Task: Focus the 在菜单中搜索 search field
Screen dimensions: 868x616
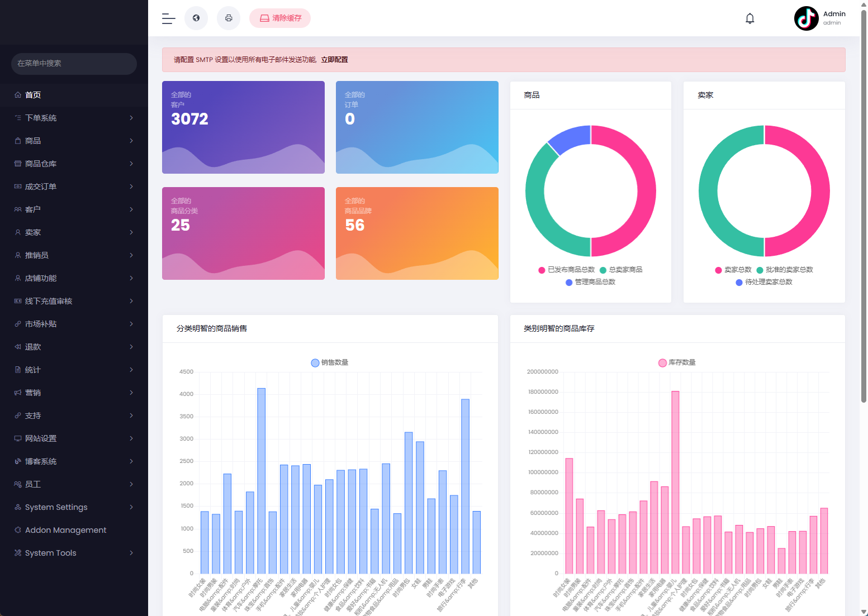Action: point(74,64)
